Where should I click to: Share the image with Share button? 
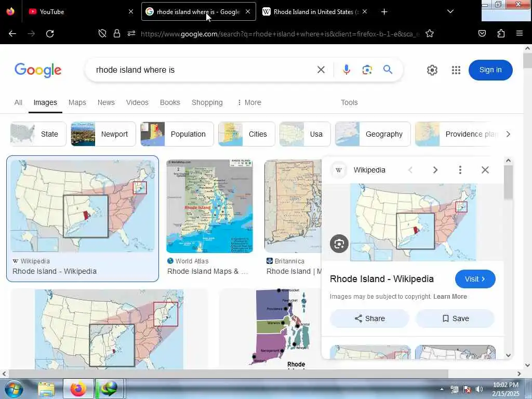coord(369,318)
